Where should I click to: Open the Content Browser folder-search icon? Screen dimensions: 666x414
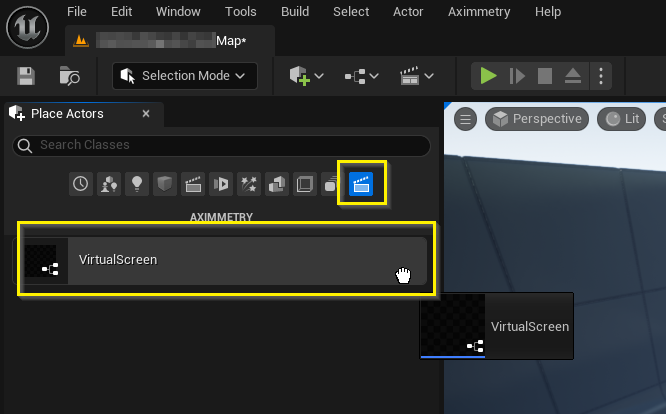(x=69, y=76)
